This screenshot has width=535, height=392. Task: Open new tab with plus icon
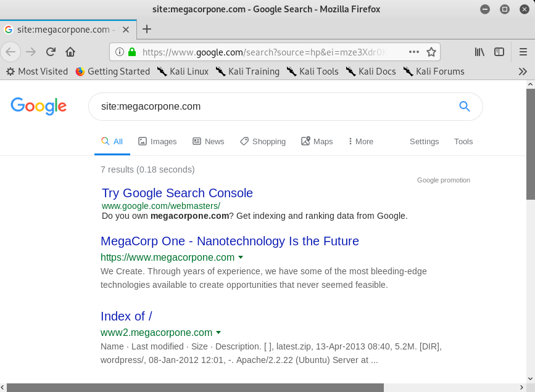point(147,29)
